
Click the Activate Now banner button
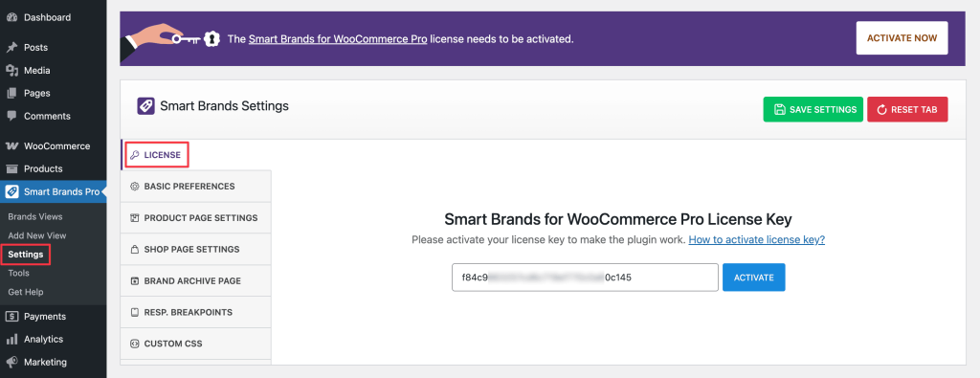(x=902, y=38)
